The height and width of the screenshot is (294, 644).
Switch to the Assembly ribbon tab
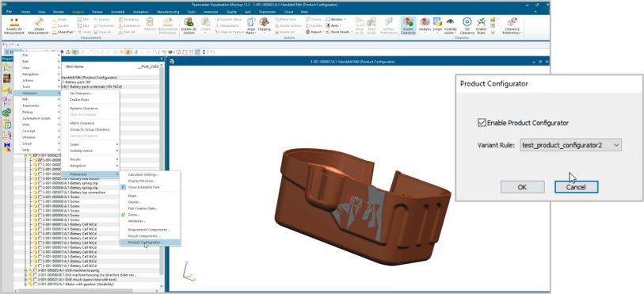click(117, 12)
